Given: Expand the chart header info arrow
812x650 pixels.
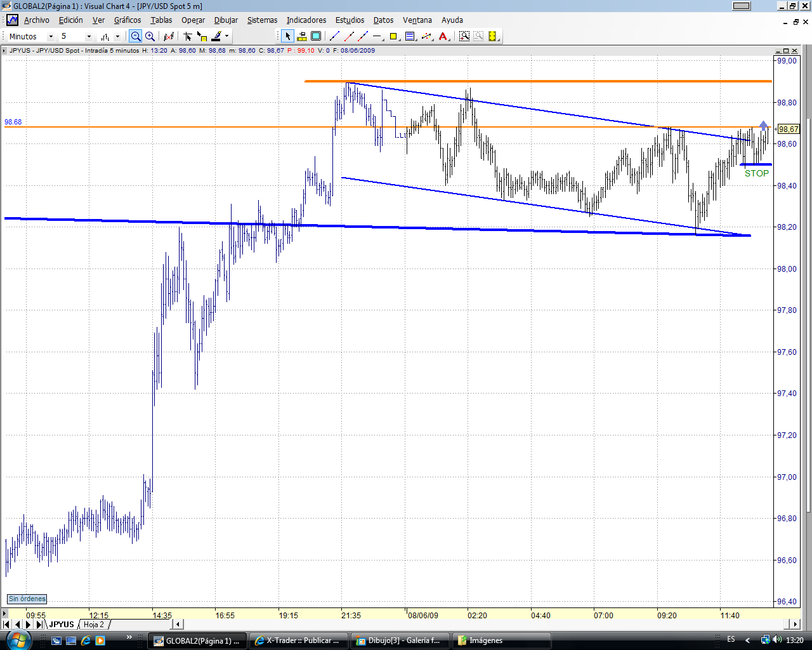Looking at the screenshot, I should tap(4, 51).
